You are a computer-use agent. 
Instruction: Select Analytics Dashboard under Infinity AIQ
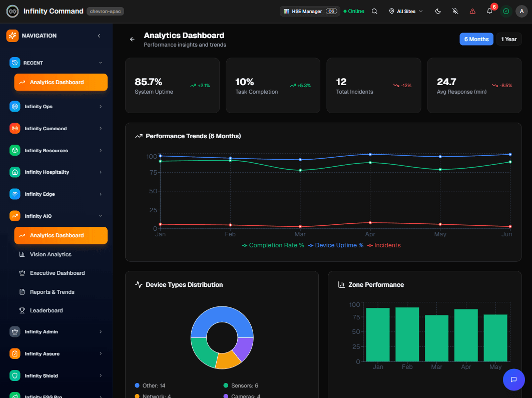coord(61,235)
